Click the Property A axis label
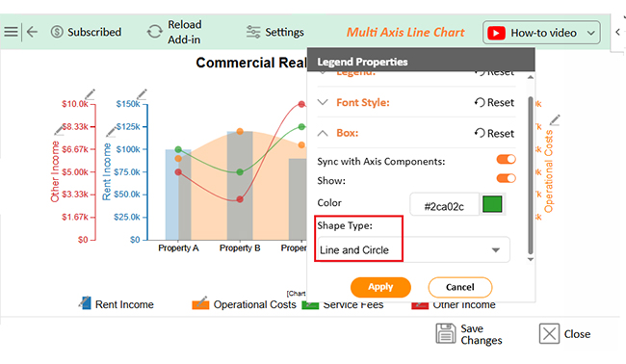The height and width of the screenshot is (364, 626). pyautogui.click(x=178, y=247)
